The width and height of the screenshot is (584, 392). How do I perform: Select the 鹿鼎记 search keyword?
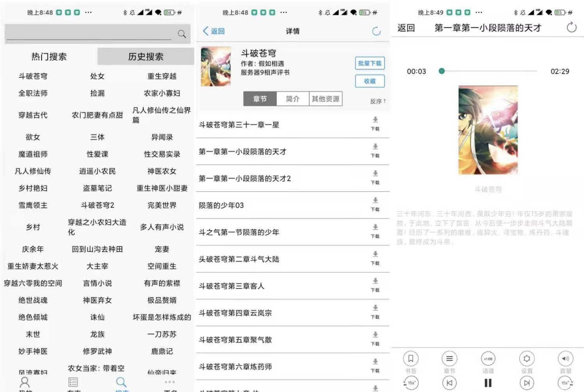pos(162,351)
